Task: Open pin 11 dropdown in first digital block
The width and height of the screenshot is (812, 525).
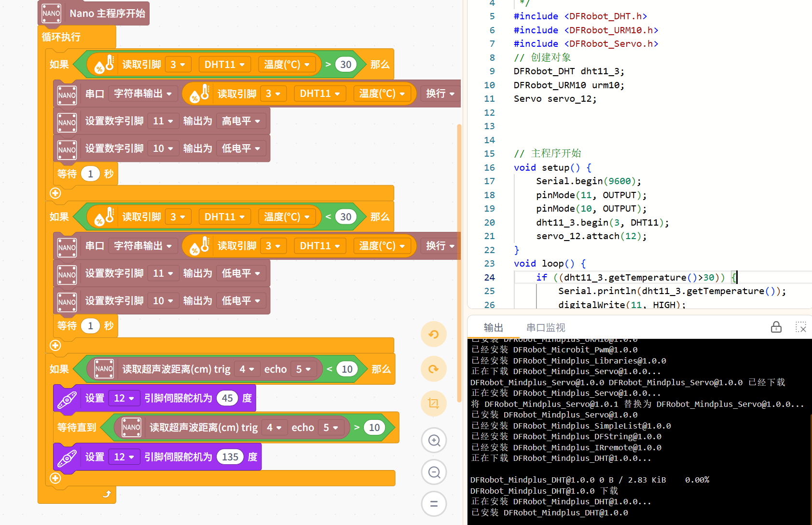Action: 163,121
